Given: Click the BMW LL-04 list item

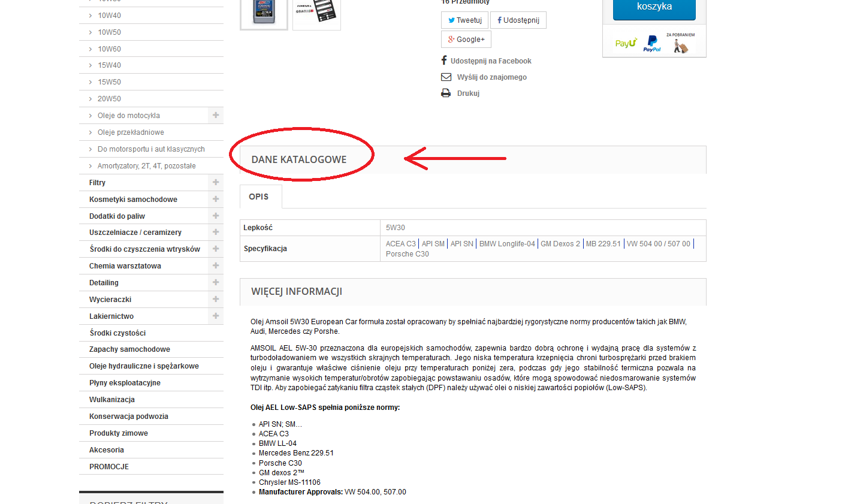Looking at the screenshot, I should click(x=277, y=443).
